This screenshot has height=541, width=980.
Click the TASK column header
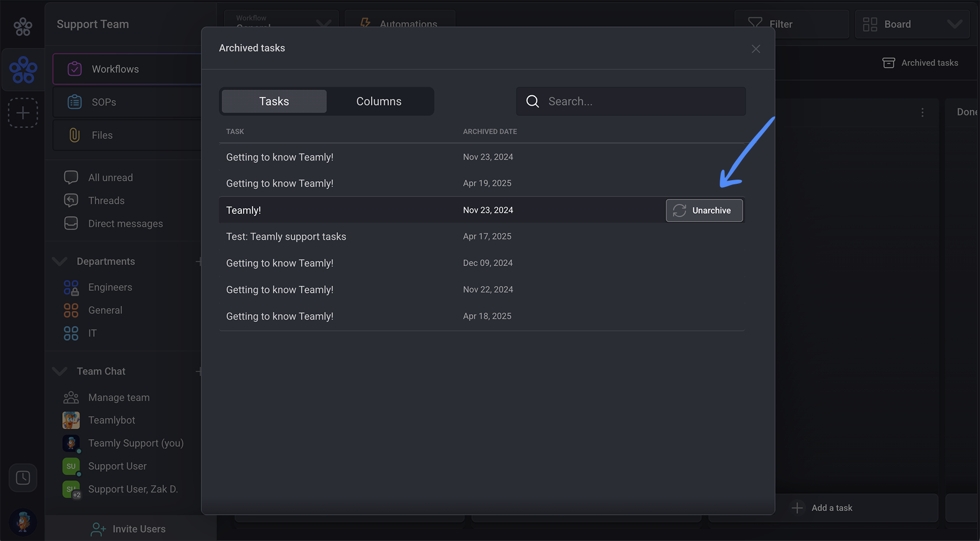pos(235,131)
